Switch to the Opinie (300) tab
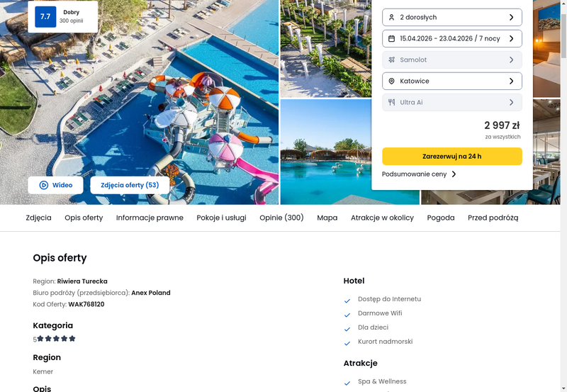 (281, 218)
